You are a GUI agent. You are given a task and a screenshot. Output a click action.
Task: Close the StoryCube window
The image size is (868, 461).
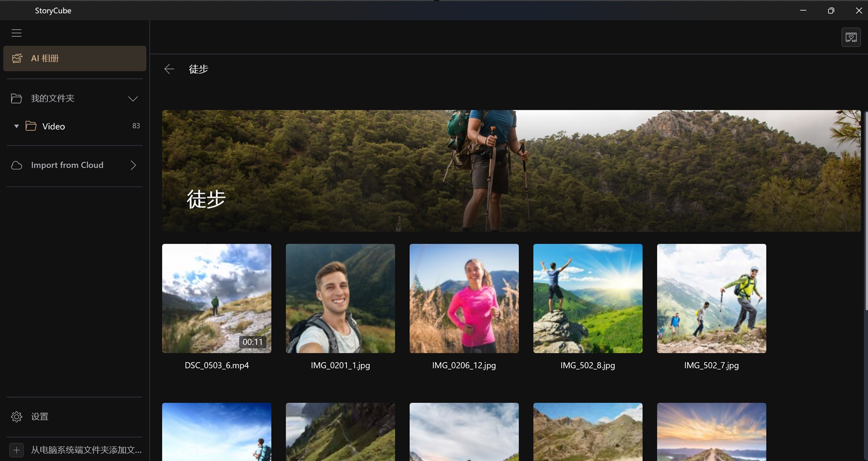point(859,10)
